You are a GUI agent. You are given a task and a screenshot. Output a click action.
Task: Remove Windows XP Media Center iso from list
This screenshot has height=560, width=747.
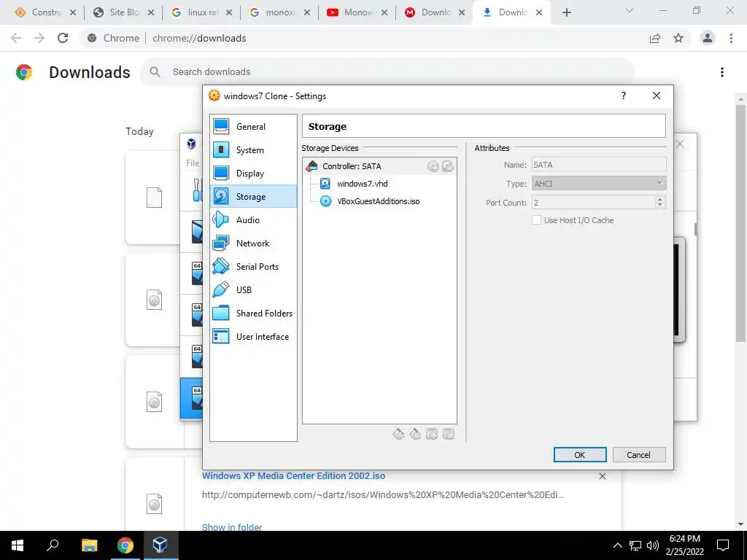pos(602,476)
